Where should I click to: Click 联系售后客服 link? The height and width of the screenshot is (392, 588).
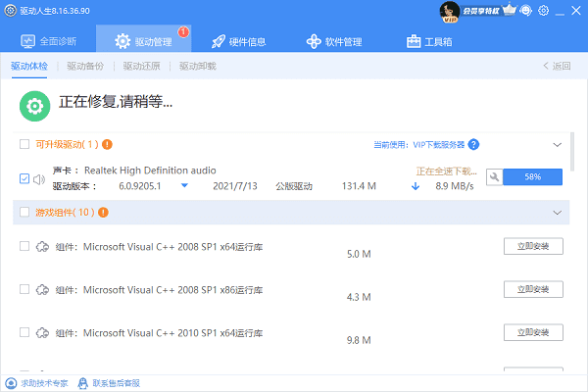(x=117, y=383)
